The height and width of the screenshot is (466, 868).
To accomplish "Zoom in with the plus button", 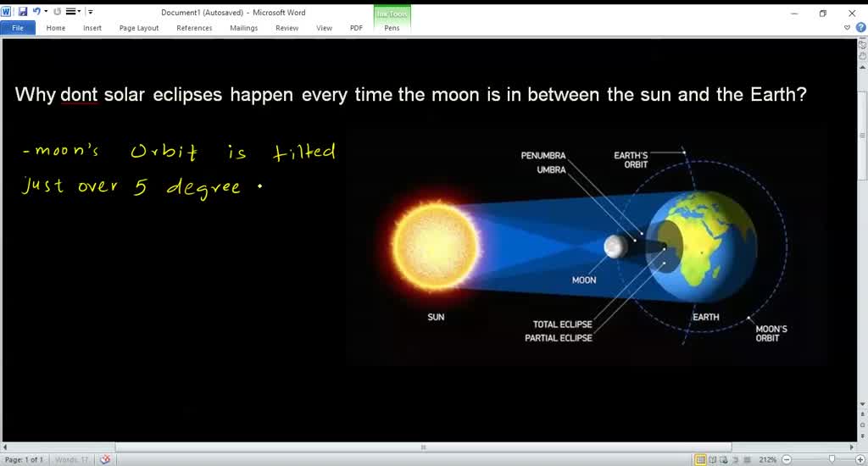I will (860, 460).
